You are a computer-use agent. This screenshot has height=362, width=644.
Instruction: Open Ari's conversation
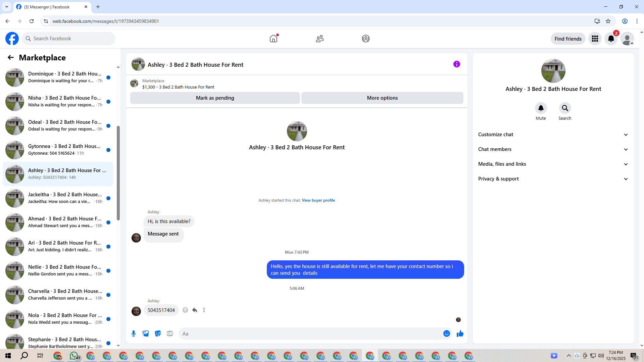coord(58,246)
